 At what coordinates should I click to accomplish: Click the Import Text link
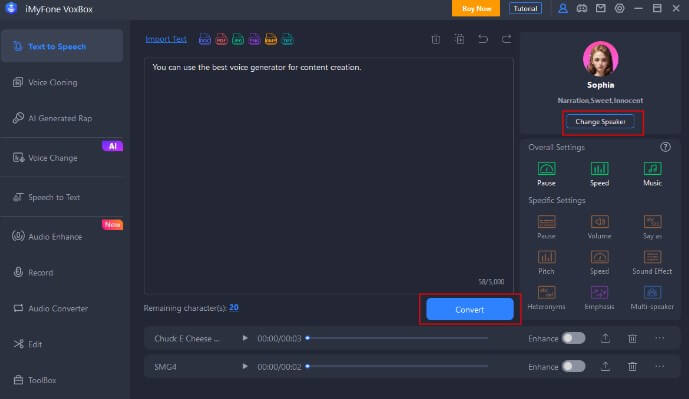pos(166,40)
